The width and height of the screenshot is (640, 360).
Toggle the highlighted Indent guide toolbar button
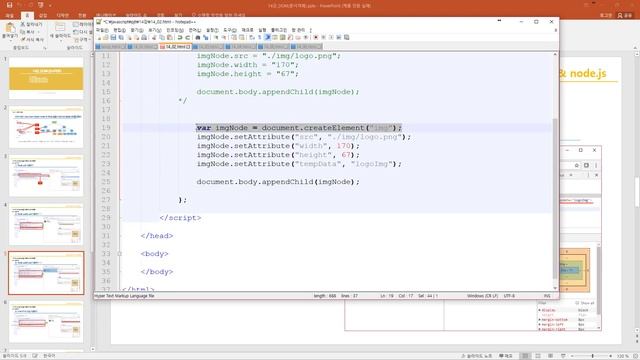[268, 38]
